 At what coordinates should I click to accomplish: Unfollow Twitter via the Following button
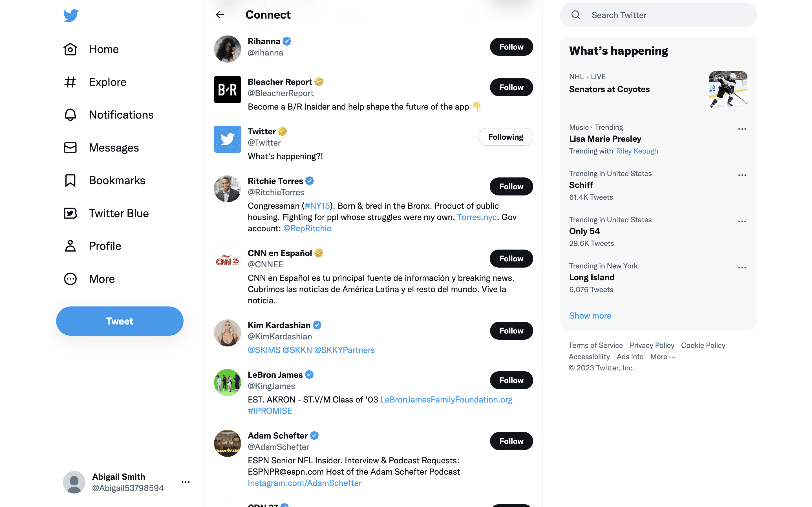click(505, 137)
